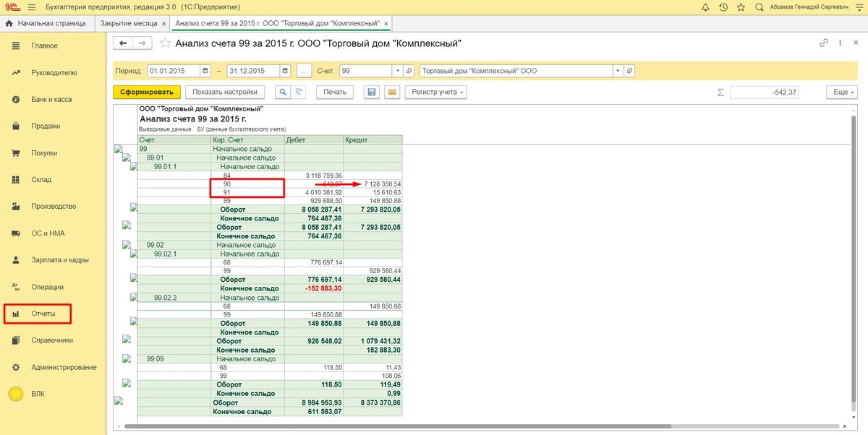Open the "Производство" section

click(x=53, y=207)
